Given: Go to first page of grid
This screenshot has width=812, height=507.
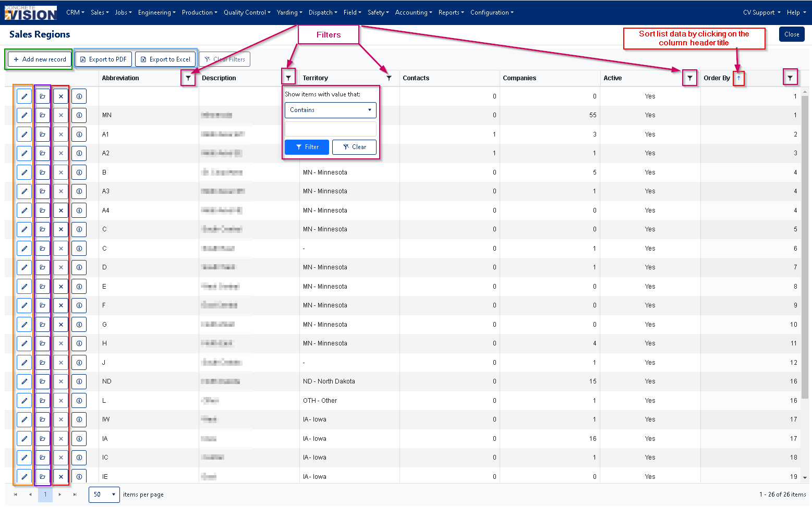Looking at the screenshot, I should pyautogui.click(x=16, y=494).
